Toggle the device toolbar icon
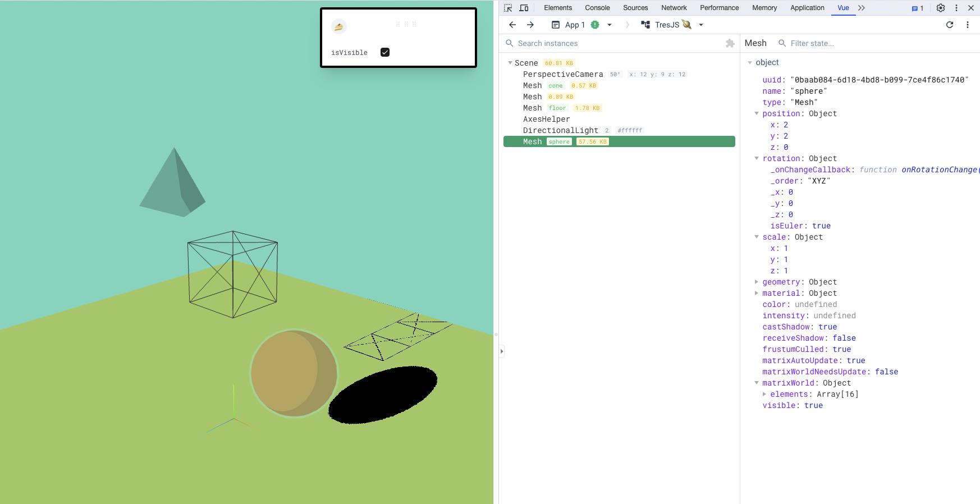This screenshot has height=504, width=980. (524, 8)
